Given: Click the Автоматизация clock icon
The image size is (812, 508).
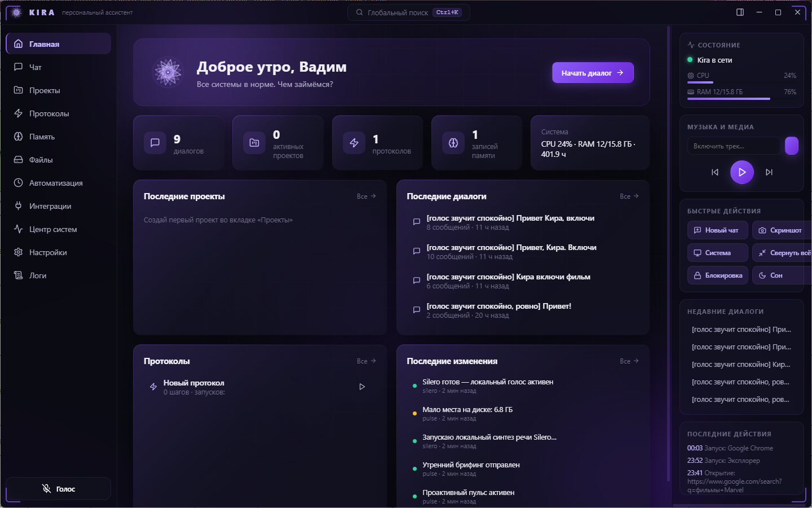Looking at the screenshot, I should tap(19, 183).
